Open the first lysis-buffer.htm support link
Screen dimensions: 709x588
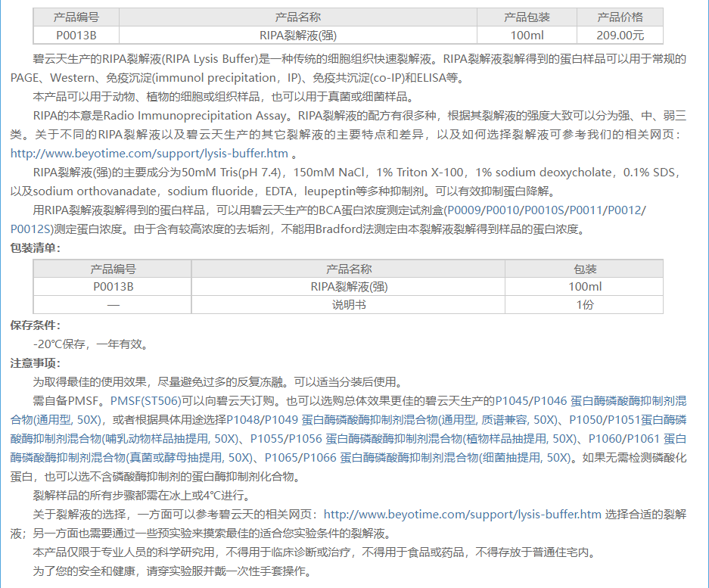tap(149, 154)
